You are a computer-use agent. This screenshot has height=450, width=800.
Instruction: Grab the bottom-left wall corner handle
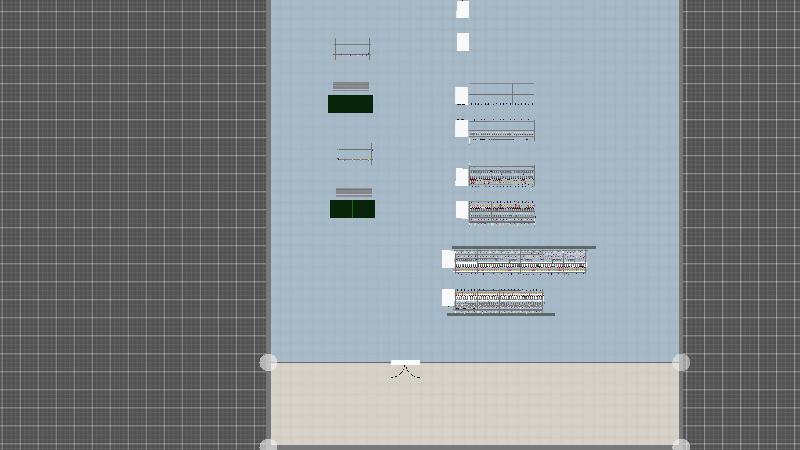[268, 445]
